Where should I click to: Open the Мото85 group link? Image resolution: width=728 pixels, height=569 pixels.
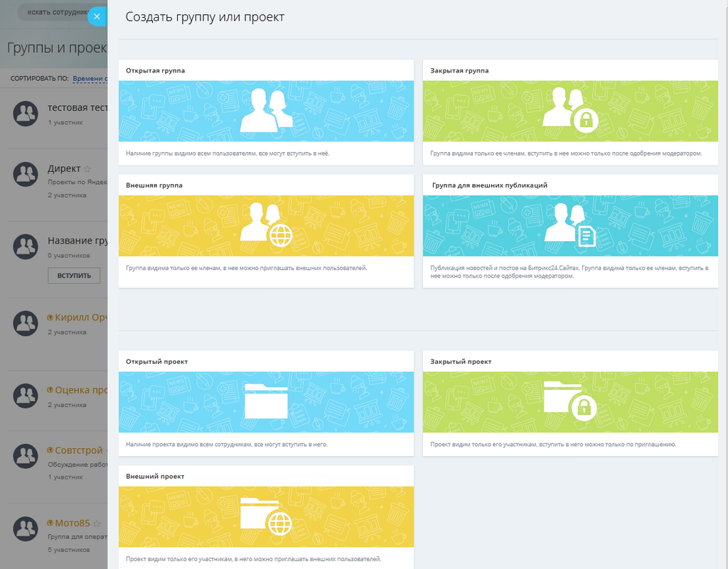(x=73, y=523)
